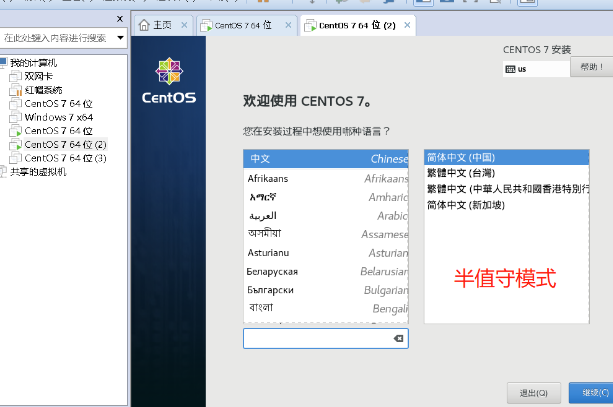613x407 pixels.
Task: Click the running VM icon of second CentOS 7 64 位
Action: tap(15, 131)
